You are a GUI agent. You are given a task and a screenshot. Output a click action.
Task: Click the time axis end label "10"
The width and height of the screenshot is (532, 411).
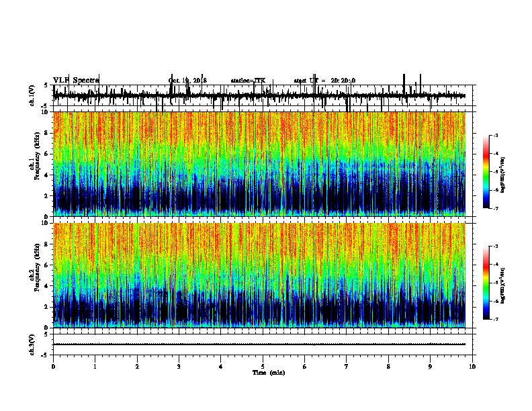click(x=472, y=367)
